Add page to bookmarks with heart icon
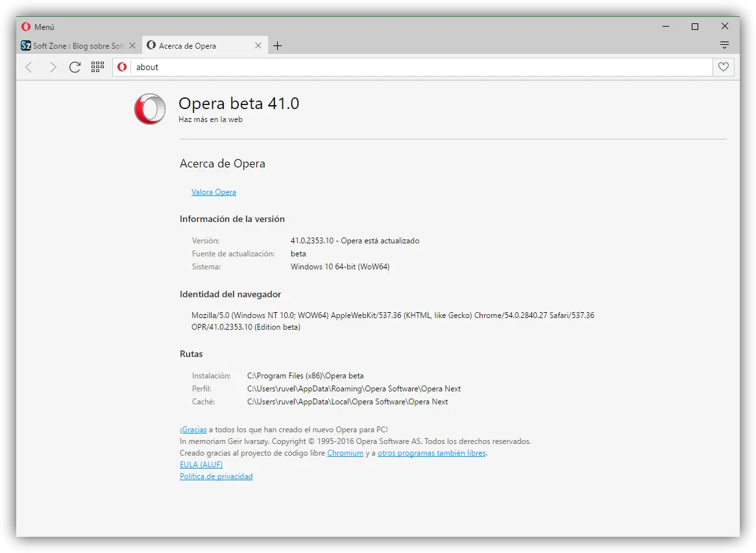 point(723,67)
